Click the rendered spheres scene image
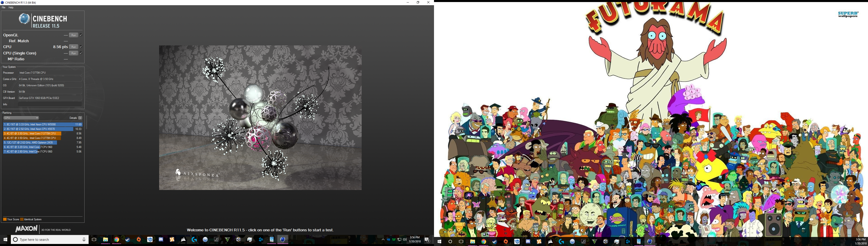 [x=260, y=118]
